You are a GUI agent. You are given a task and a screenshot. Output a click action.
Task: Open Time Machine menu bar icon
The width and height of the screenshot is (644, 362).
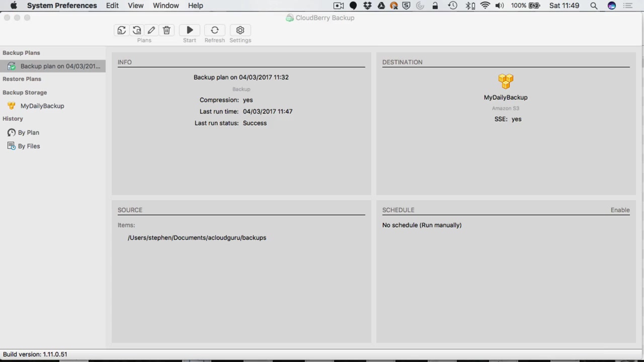pyautogui.click(x=452, y=6)
